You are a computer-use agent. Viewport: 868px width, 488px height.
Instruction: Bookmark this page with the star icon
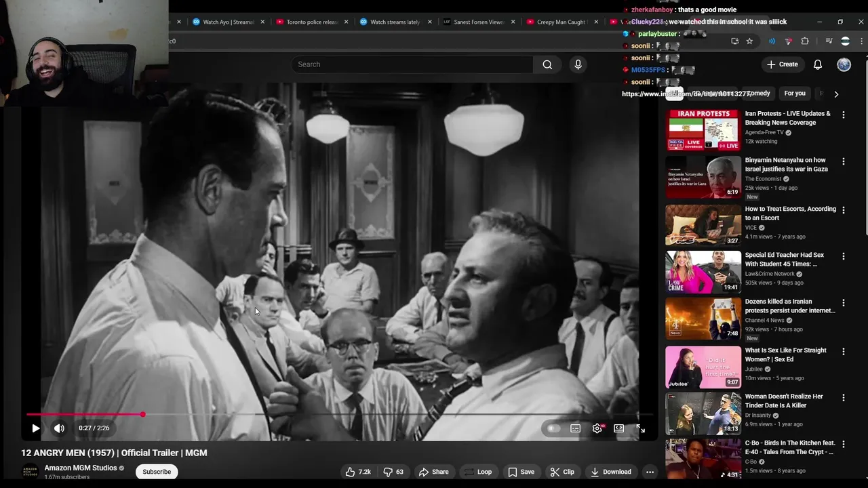(749, 41)
